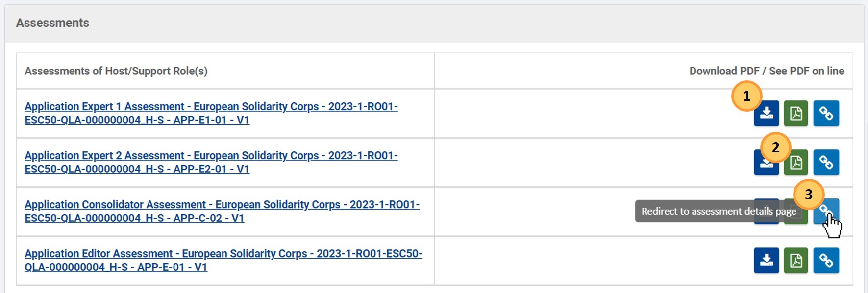Click the Assessments of Host/Support Role(s) header
The height and width of the screenshot is (293, 868).
pos(116,71)
